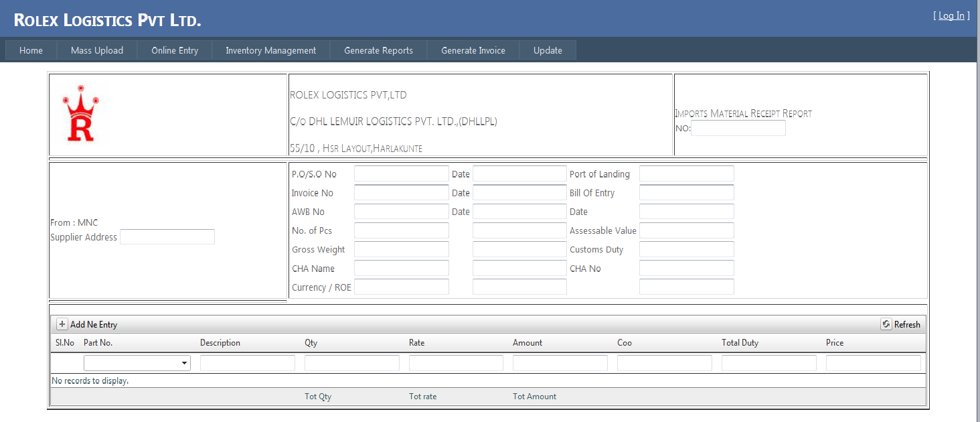Focus the Currency / ROE field

[402, 287]
